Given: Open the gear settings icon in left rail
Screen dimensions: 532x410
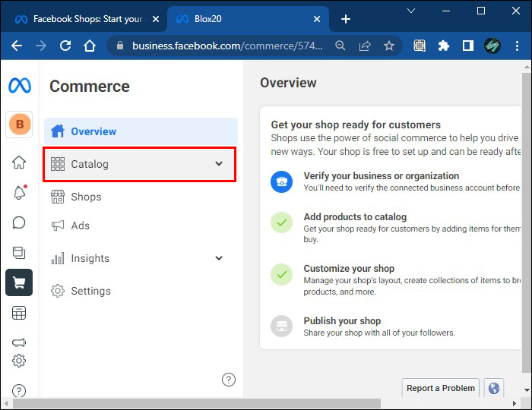Looking at the screenshot, I should tap(19, 361).
